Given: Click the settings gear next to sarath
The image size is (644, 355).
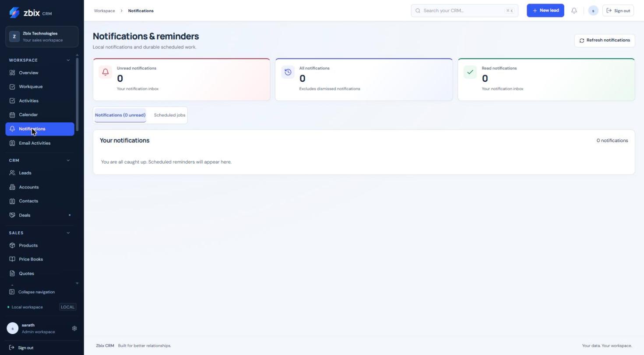Looking at the screenshot, I should (74, 328).
